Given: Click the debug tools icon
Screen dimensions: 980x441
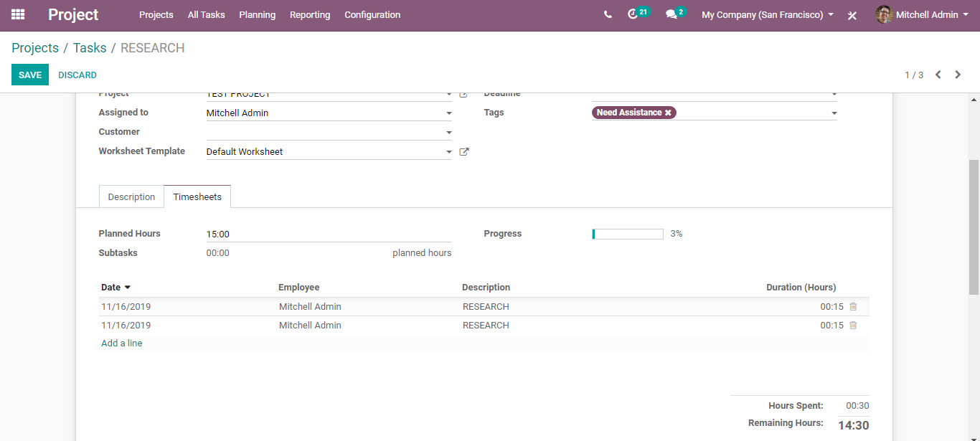Looking at the screenshot, I should click(852, 15).
